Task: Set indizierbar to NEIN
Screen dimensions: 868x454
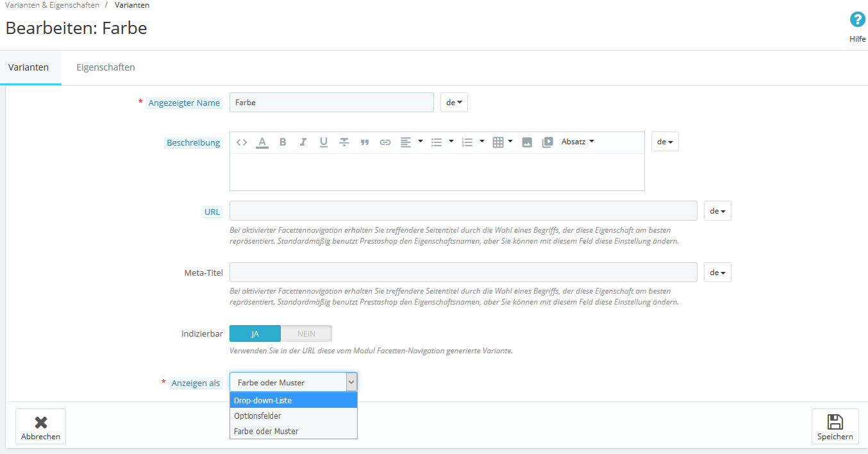Action: click(x=306, y=333)
